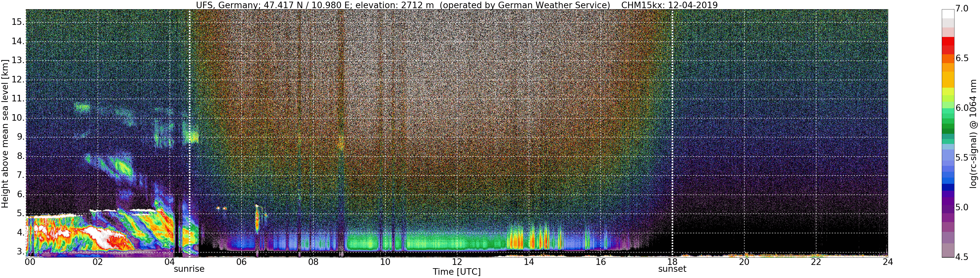Click the x-axis tick label '24'
Image resolution: width=980 pixels, height=278 pixels.
pyautogui.click(x=888, y=262)
